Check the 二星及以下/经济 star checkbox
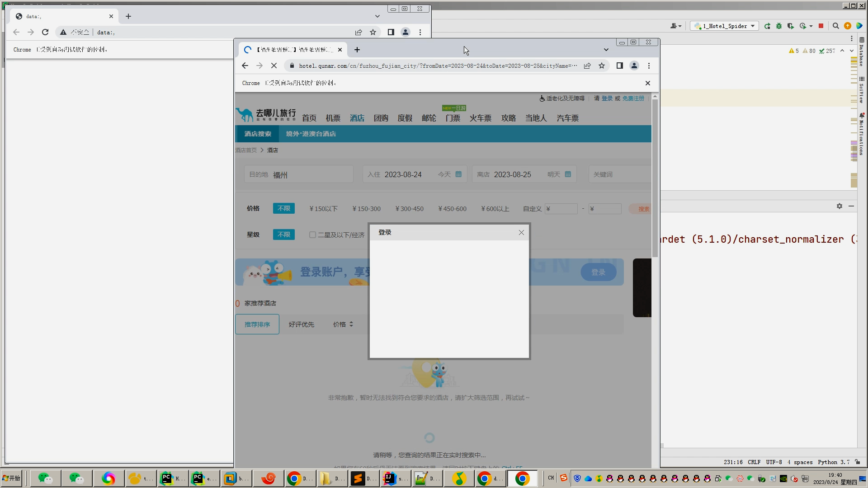The width and height of the screenshot is (868, 488). (312, 235)
